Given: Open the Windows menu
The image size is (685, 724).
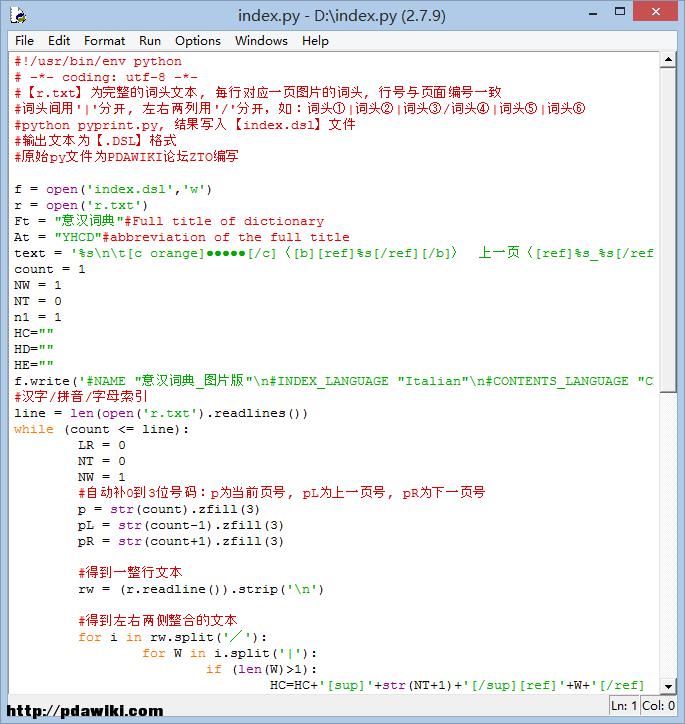Looking at the screenshot, I should 261,41.
